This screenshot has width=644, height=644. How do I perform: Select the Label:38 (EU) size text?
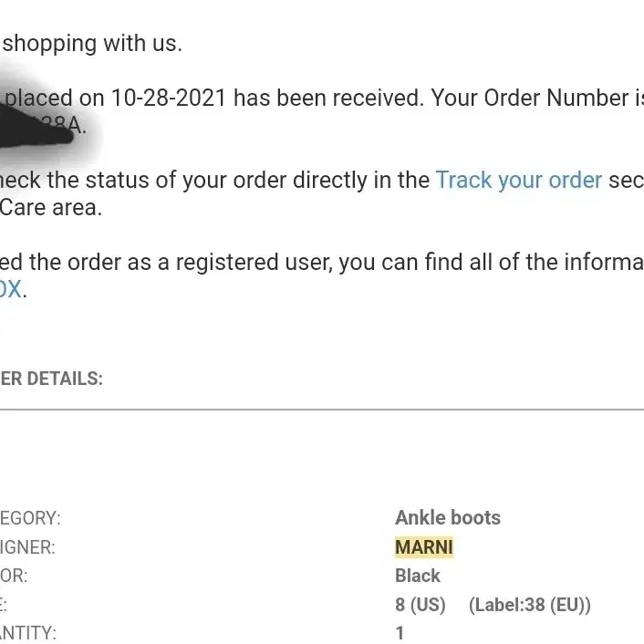529,605
